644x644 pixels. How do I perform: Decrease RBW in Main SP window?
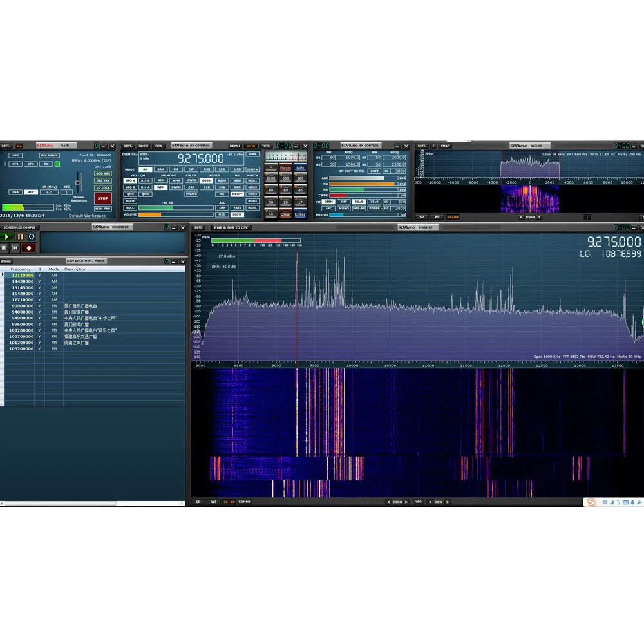(x=430, y=502)
